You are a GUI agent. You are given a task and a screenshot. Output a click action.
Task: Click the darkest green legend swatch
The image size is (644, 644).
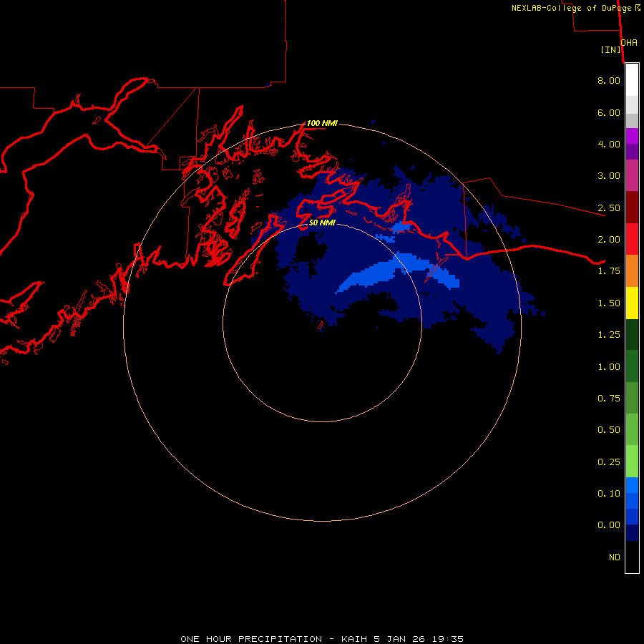[x=632, y=334]
